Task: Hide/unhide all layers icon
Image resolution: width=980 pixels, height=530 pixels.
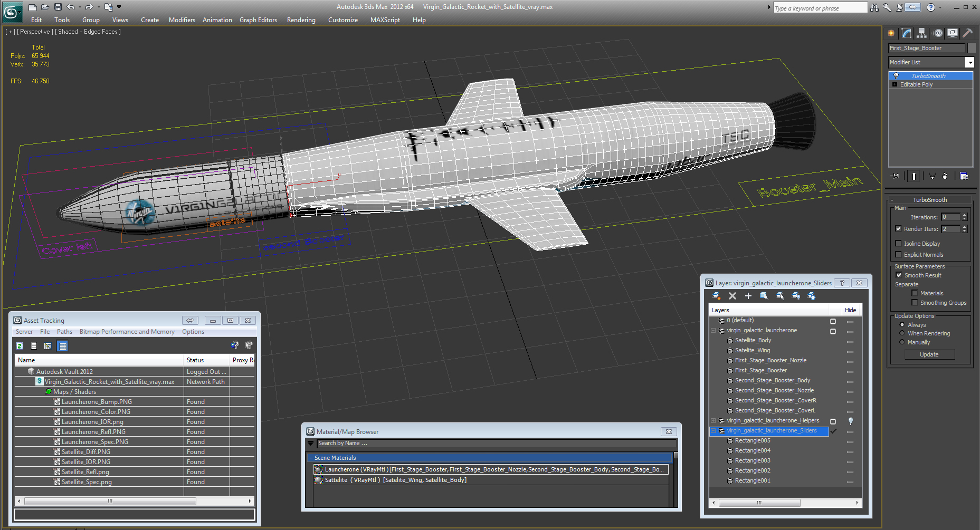Action: pos(796,296)
